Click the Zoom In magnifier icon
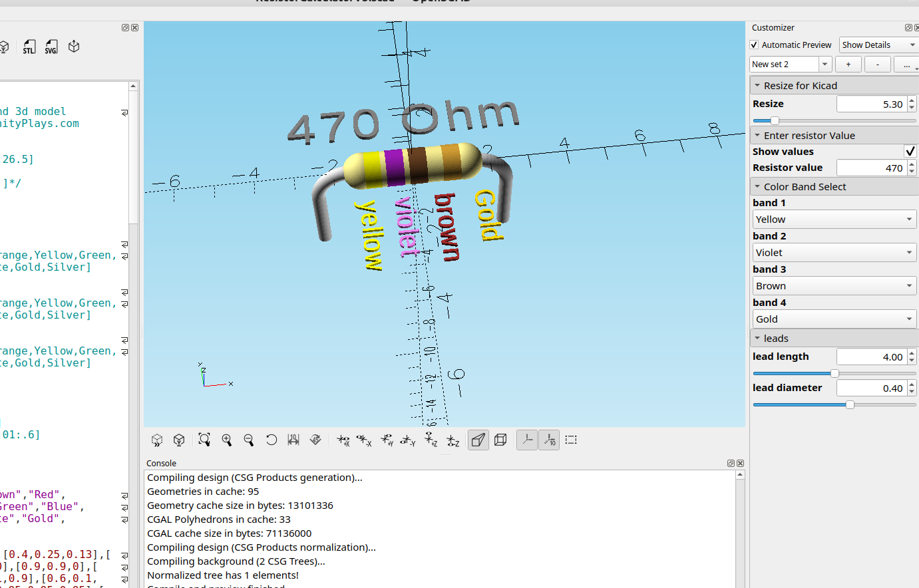Viewport: 919px width, 588px height. coord(227,440)
